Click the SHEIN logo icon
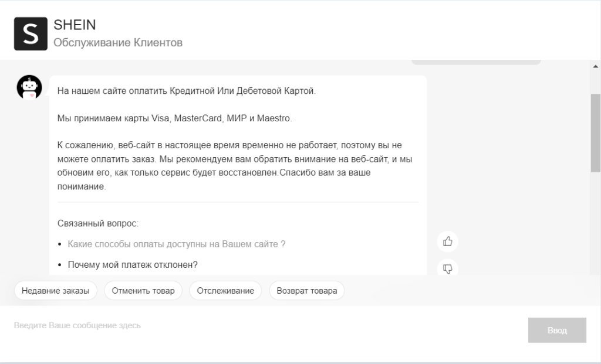 tap(31, 34)
